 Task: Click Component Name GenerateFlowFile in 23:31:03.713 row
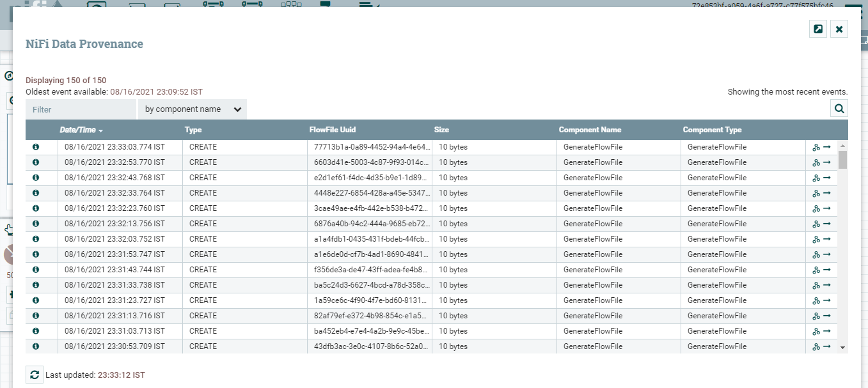pyautogui.click(x=593, y=331)
